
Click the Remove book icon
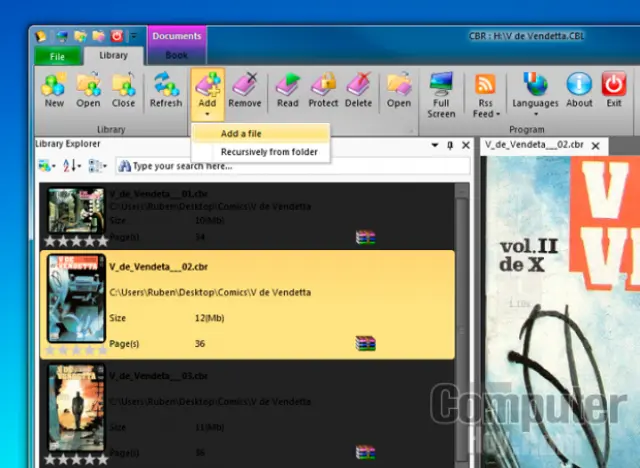pos(245,88)
